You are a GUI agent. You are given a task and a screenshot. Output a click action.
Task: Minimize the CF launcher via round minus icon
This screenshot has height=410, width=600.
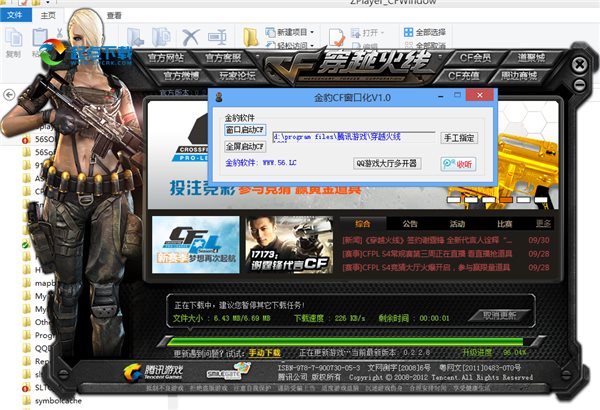[579, 85]
